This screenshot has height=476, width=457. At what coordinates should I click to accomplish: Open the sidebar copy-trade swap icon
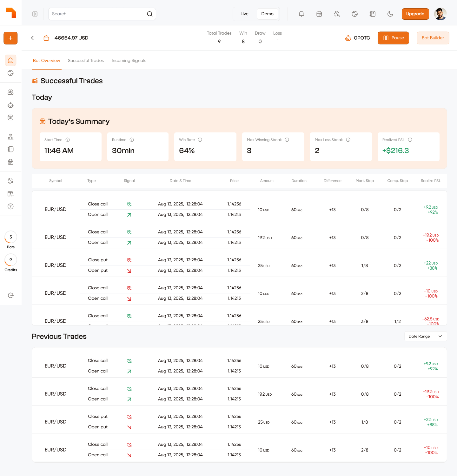coord(10,181)
